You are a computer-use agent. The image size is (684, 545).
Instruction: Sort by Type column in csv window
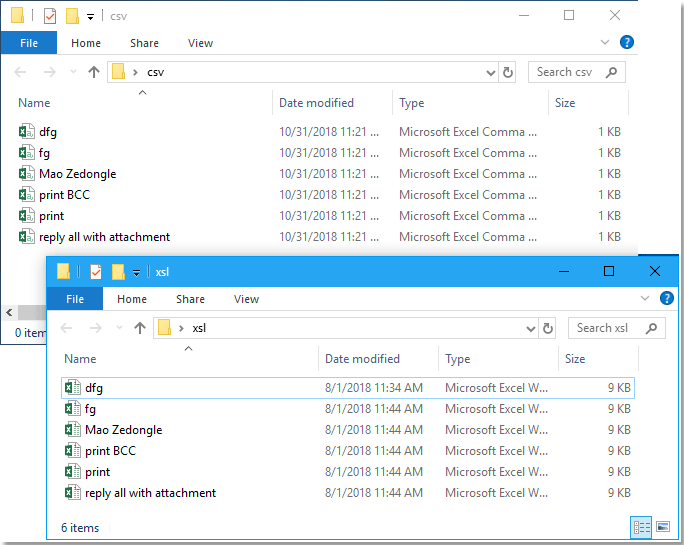click(x=412, y=103)
